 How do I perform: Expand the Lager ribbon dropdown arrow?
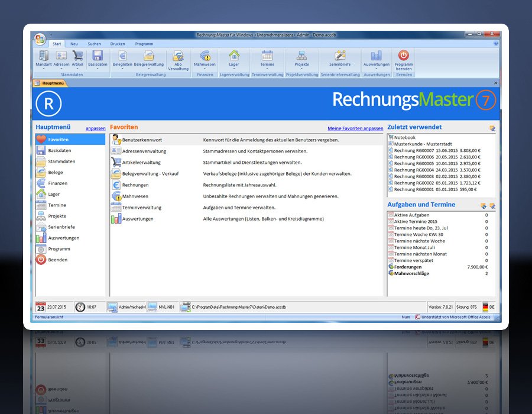point(234,69)
